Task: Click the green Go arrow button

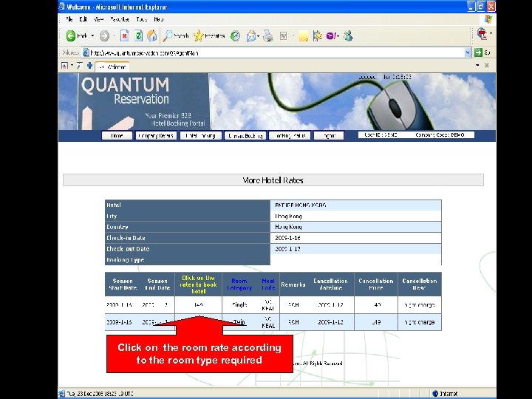Action: click(x=478, y=52)
